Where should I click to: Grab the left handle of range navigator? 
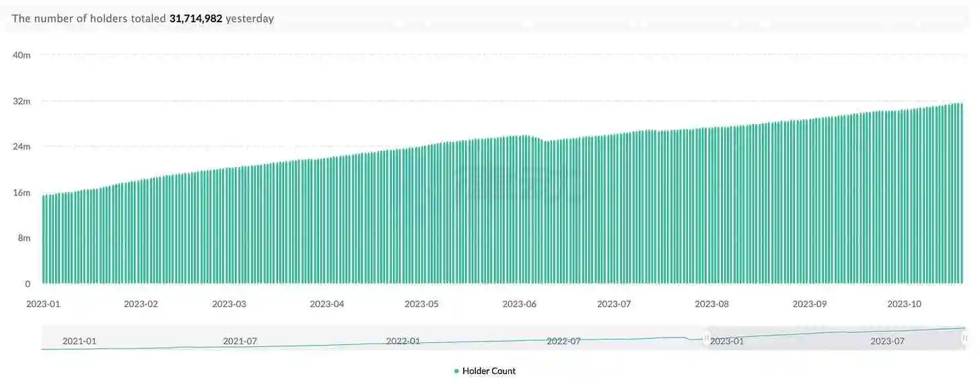[706, 338]
